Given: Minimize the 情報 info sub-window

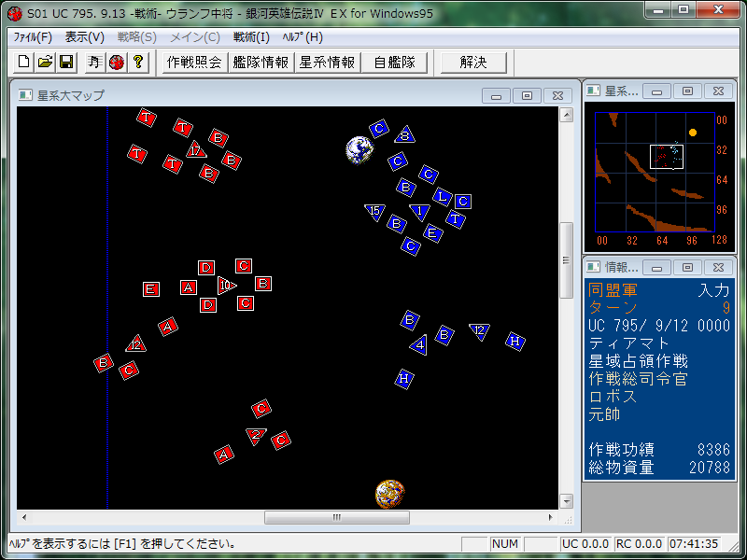Looking at the screenshot, I should click(657, 268).
